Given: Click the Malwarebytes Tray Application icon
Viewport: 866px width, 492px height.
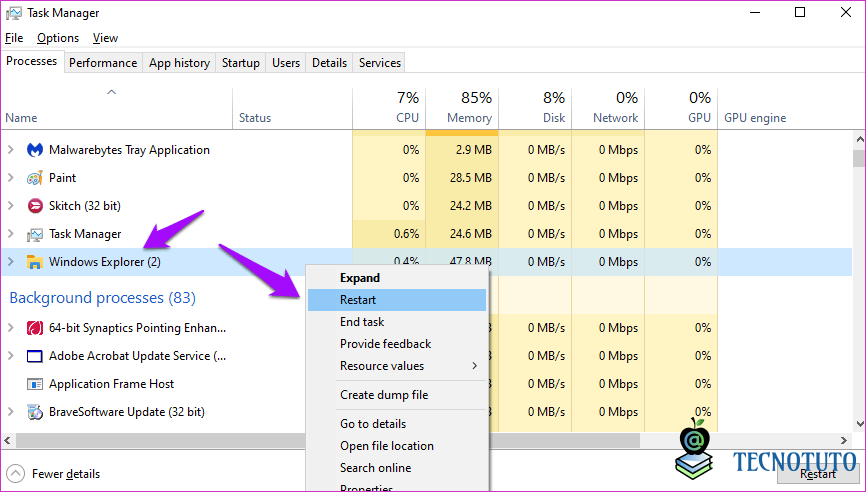Looking at the screenshot, I should (35, 150).
